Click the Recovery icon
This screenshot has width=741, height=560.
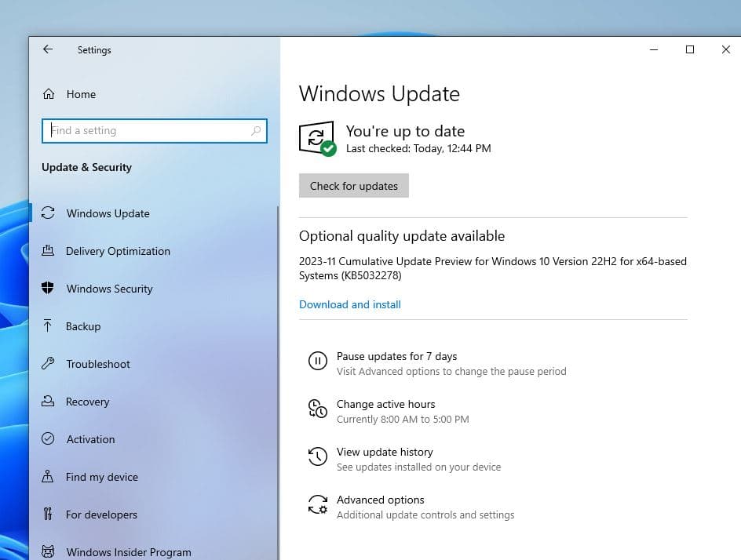(48, 402)
